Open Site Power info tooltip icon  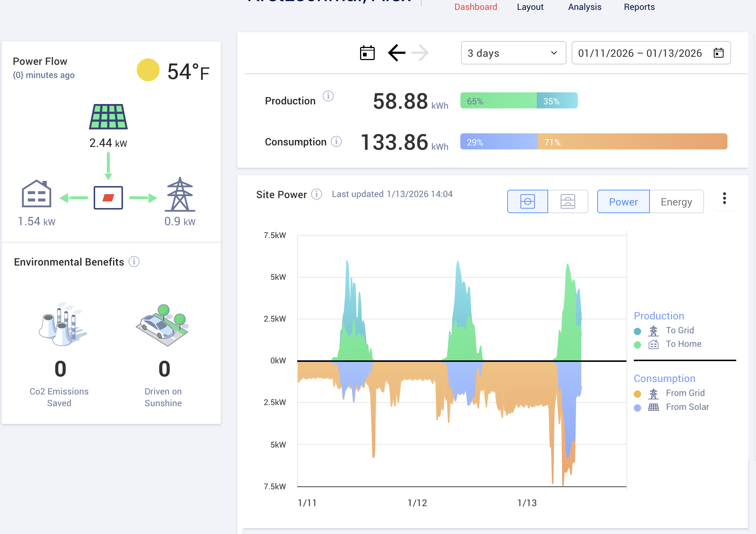[316, 194]
